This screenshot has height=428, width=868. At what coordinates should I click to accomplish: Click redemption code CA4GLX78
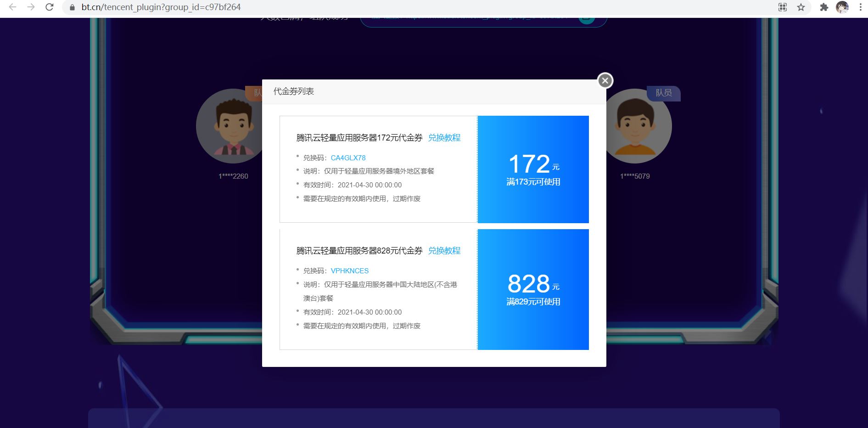coord(348,158)
